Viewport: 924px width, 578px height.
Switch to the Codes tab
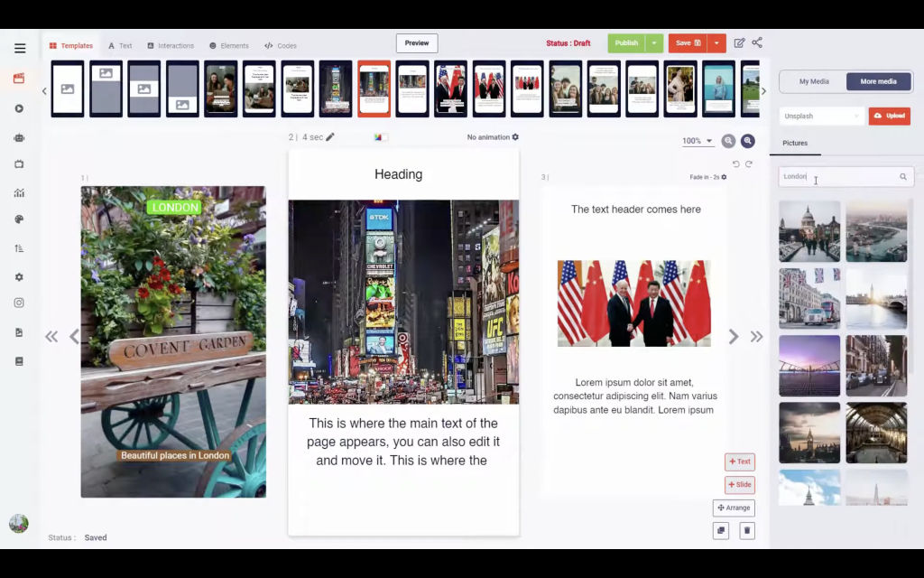(281, 45)
